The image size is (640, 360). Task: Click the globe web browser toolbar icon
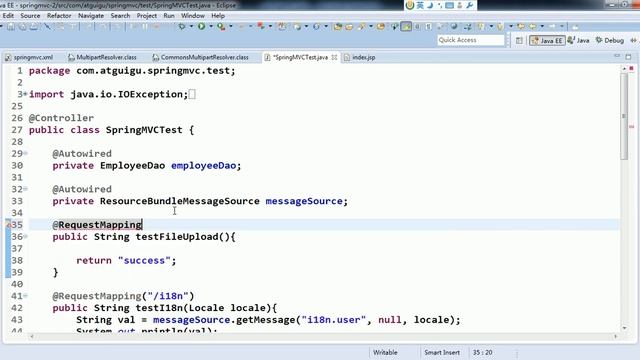pyautogui.click(x=454, y=27)
